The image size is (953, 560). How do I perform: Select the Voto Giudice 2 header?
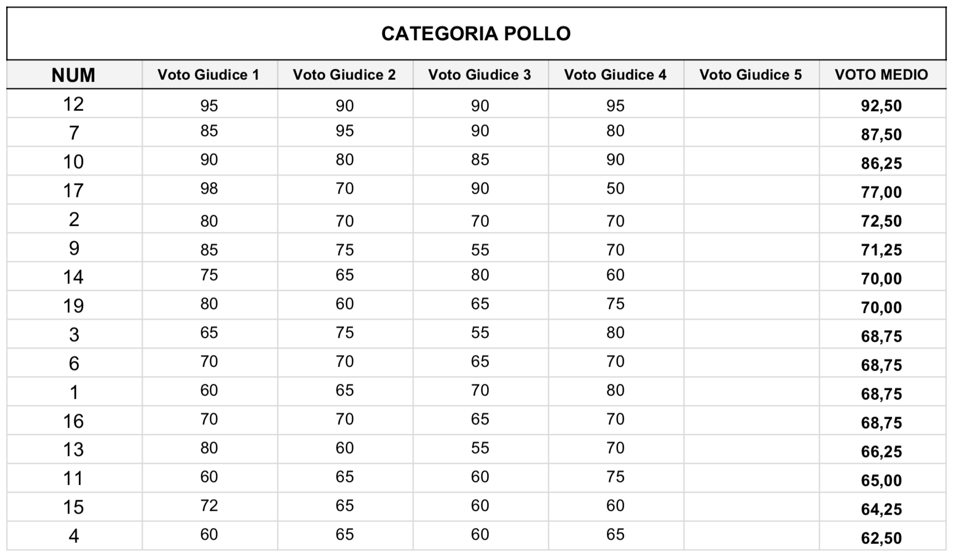344,74
